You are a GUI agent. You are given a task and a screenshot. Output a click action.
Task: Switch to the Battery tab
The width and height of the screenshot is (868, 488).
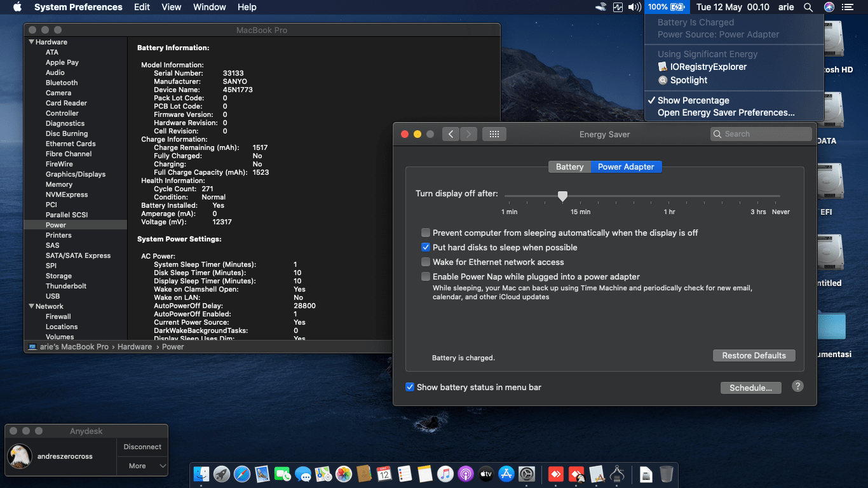click(x=569, y=166)
